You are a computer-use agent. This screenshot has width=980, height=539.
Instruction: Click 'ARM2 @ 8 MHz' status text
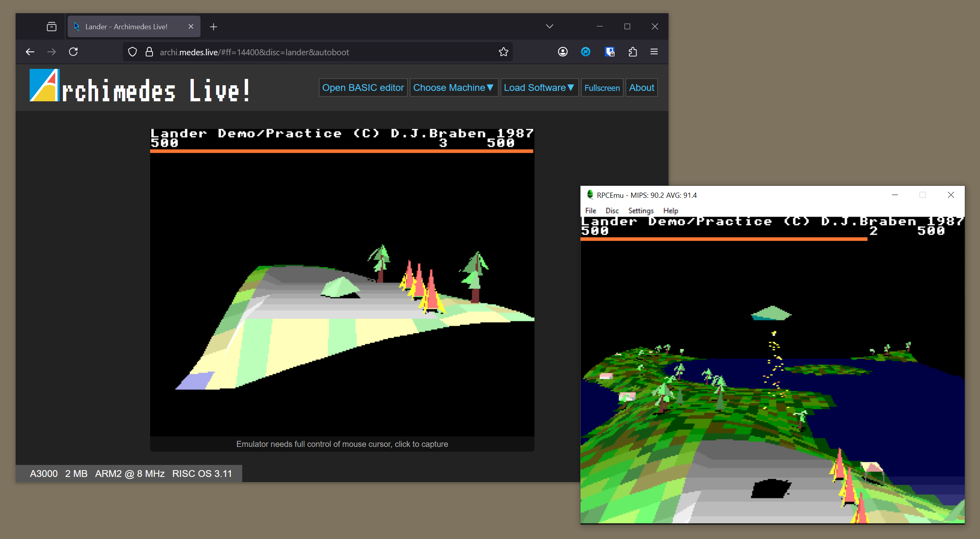click(x=130, y=474)
